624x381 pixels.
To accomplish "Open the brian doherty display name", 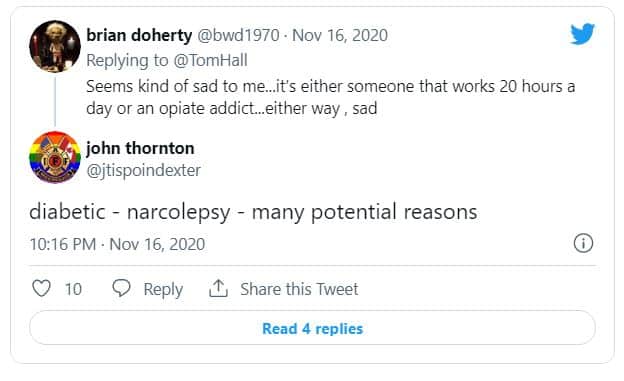I will [139, 35].
